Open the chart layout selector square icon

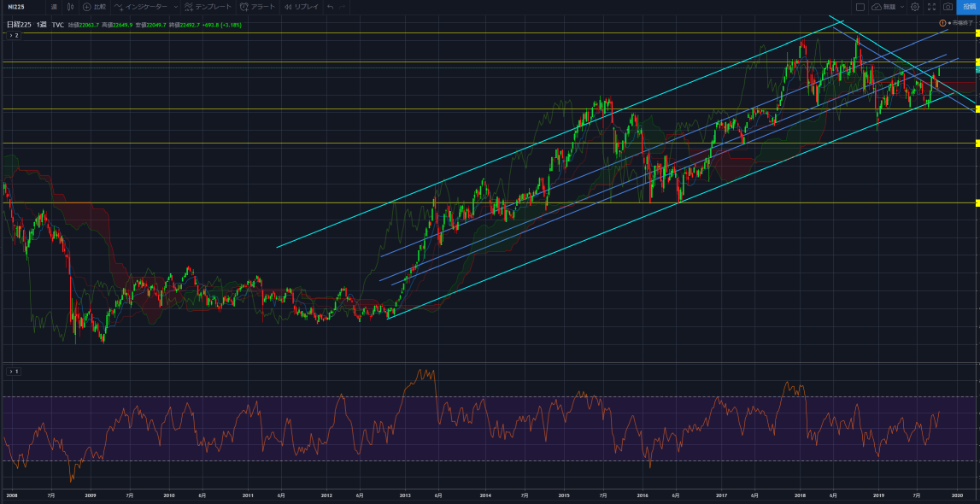point(860,7)
